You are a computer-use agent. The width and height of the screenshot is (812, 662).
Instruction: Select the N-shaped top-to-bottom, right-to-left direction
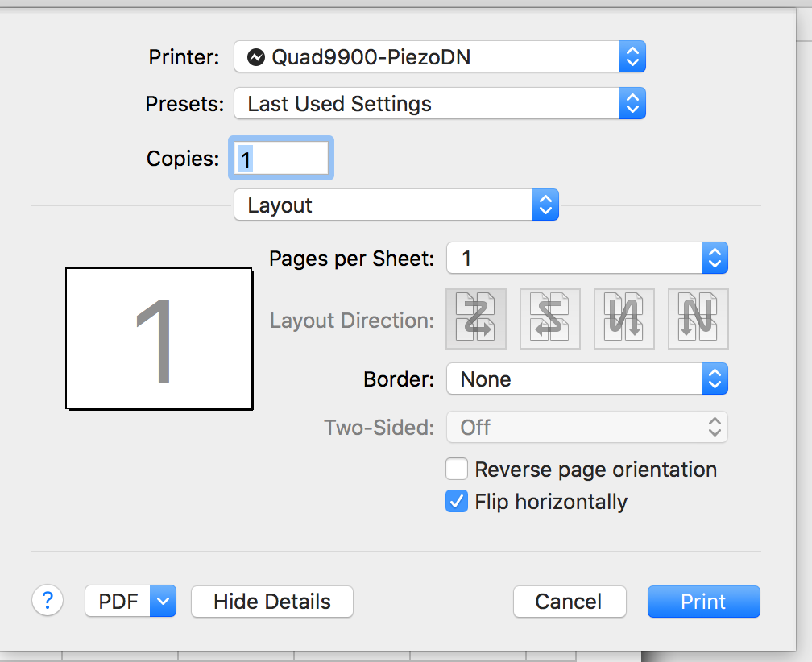(698, 319)
